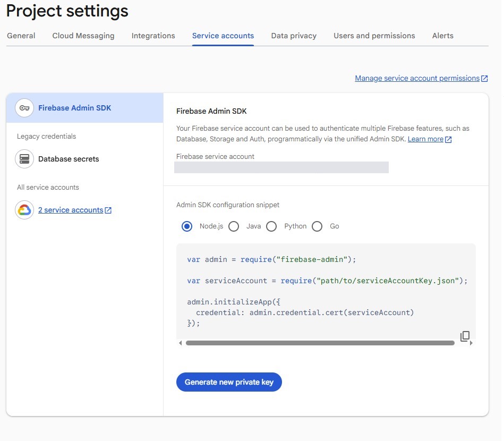Image resolution: width=504 pixels, height=441 pixels.
Task: Open the 2 service accounts link
Action: [x=71, y=210]
